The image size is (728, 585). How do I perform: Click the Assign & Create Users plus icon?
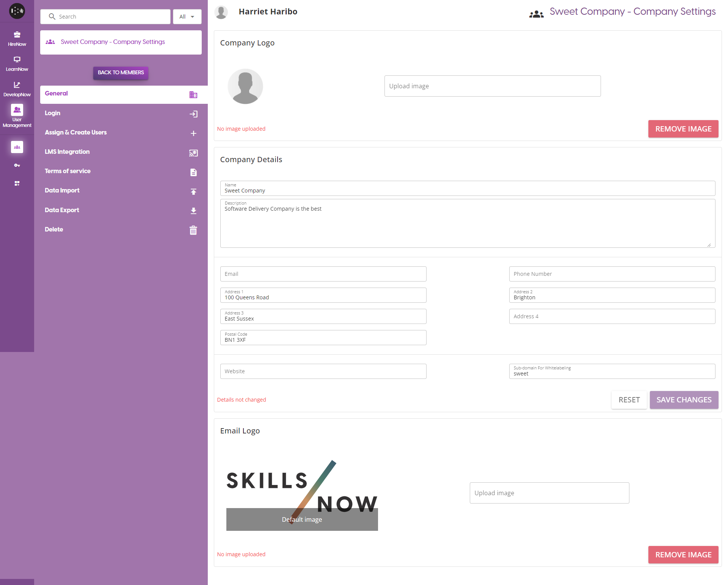193,133
